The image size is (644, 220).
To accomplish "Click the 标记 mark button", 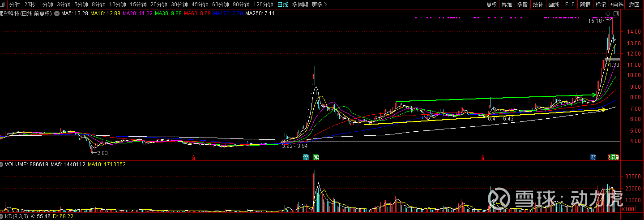I will coord(601,4).
